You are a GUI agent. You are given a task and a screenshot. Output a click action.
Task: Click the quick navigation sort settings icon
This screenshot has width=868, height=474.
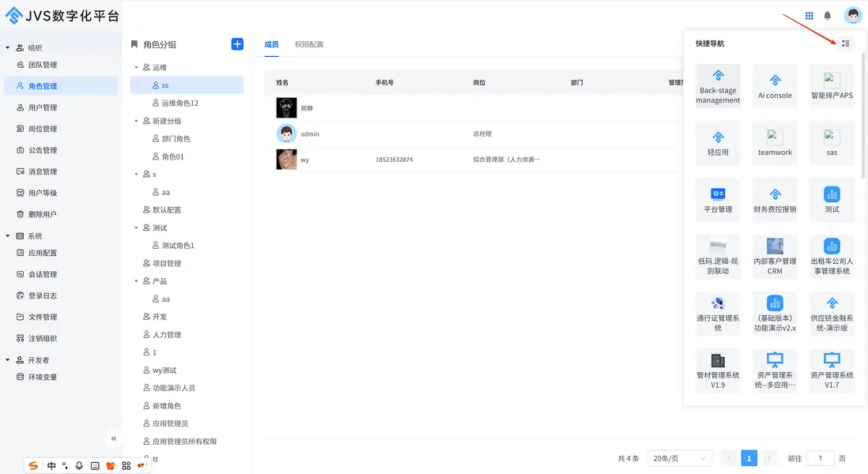pyautogui.click(x=845, y=43)
